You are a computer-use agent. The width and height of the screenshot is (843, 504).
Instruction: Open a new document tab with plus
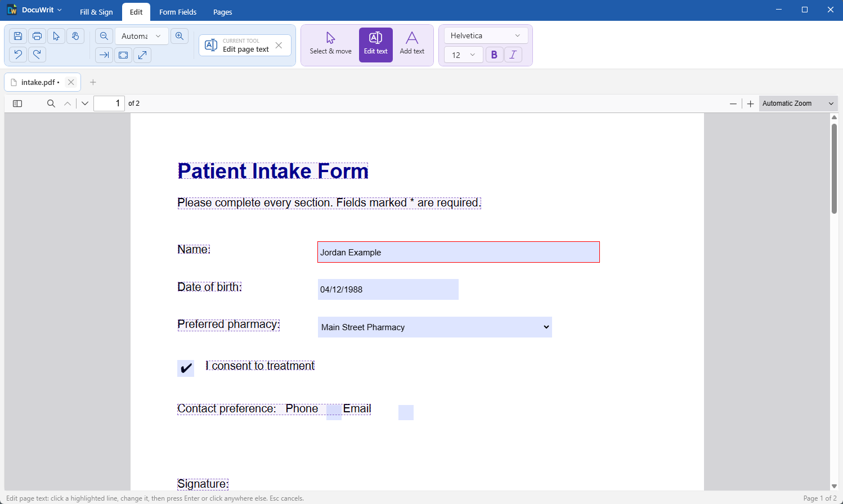pyautogui.click(x=93, y=82)
